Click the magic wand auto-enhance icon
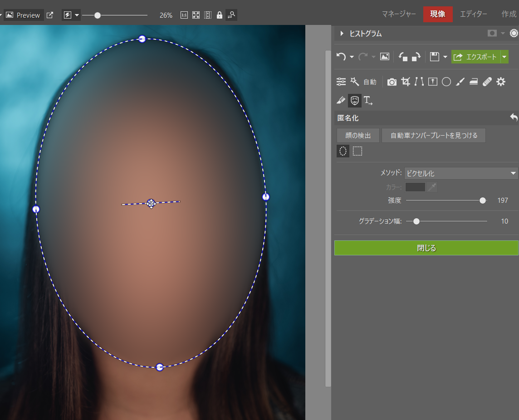519x420 pixels. [x=355, y=82]
